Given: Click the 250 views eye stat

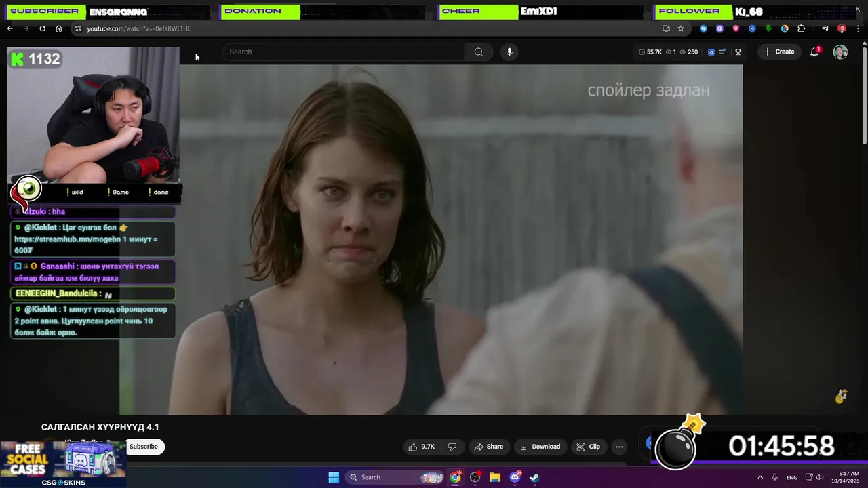Looking at the screenshot, I should [688, 52].
